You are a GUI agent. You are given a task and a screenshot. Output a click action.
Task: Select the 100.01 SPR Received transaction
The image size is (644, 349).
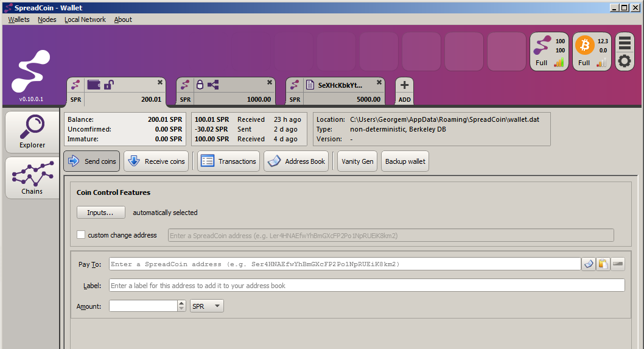click(249, 119)
